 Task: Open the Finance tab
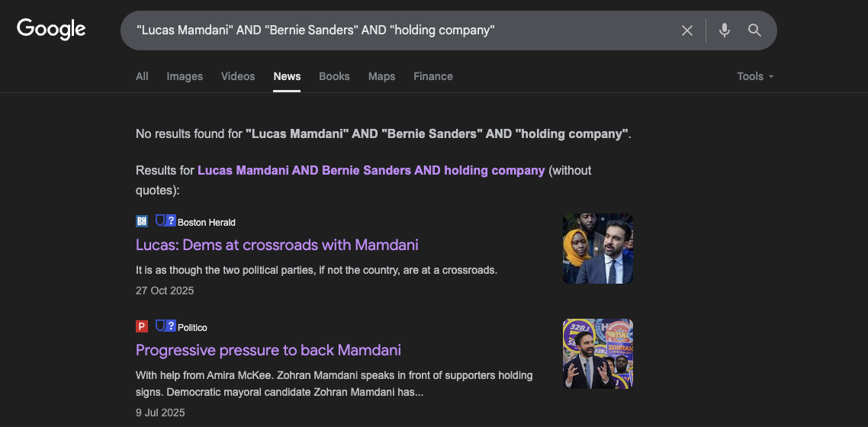pos(433,76)
